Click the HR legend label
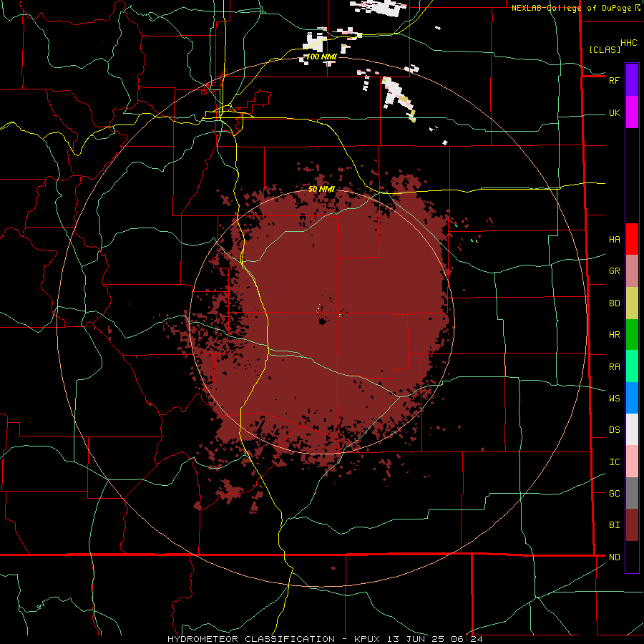This screenshot has height=644, width=644. pos(614,335)
